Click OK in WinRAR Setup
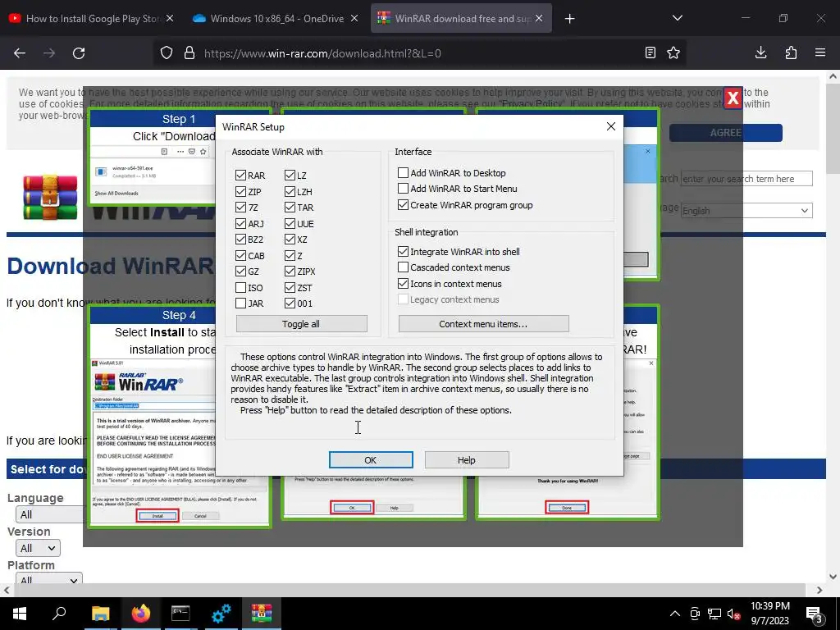The image size is (840, 630). [371, 459]
